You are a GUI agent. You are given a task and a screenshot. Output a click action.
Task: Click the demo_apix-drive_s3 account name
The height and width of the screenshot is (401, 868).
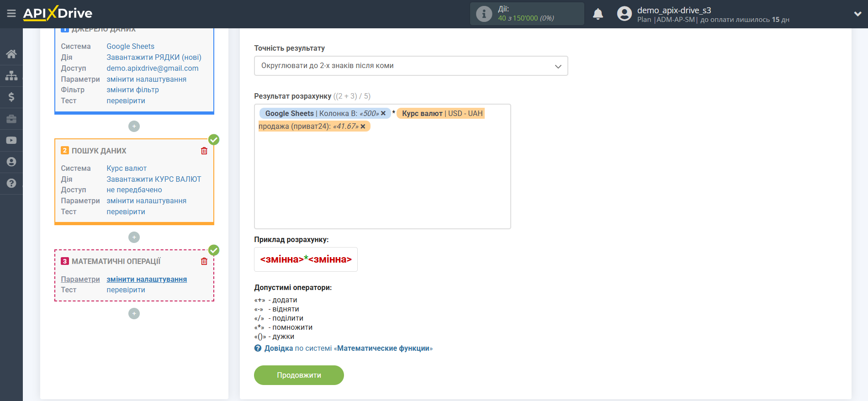pos(674,10)
